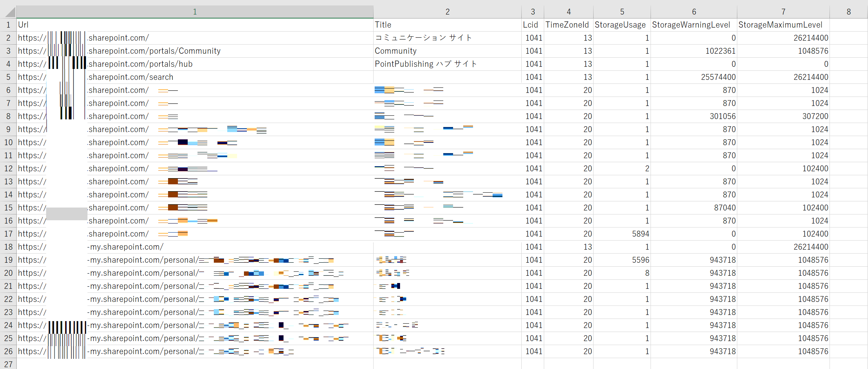Select the Title cell reading "Community"
The width and height of the screenshot is (868, 369).
coord(447,51)
